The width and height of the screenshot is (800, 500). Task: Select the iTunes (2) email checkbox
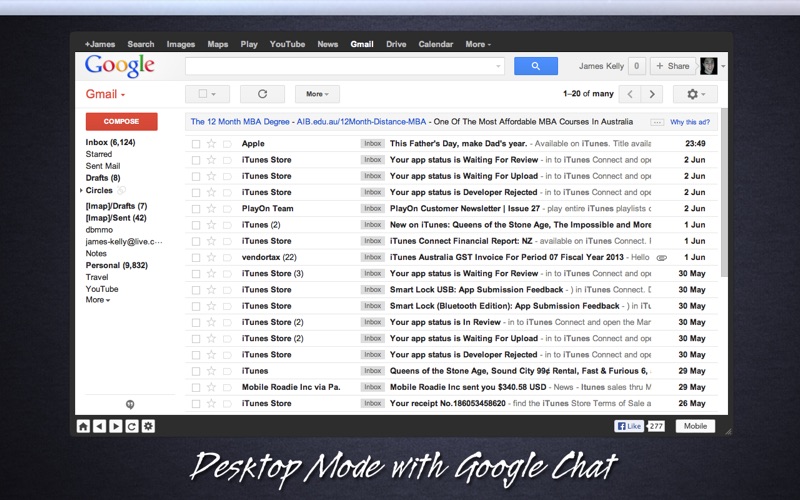point(195,225)
